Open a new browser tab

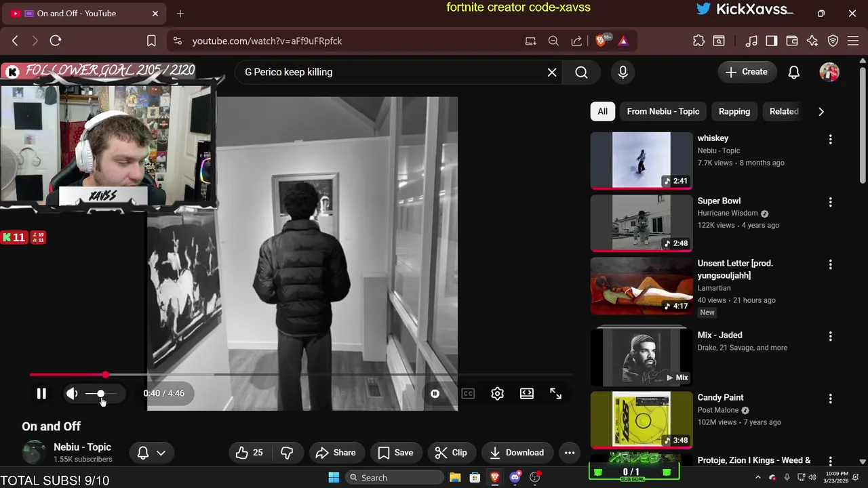click(x=180, y=14)
